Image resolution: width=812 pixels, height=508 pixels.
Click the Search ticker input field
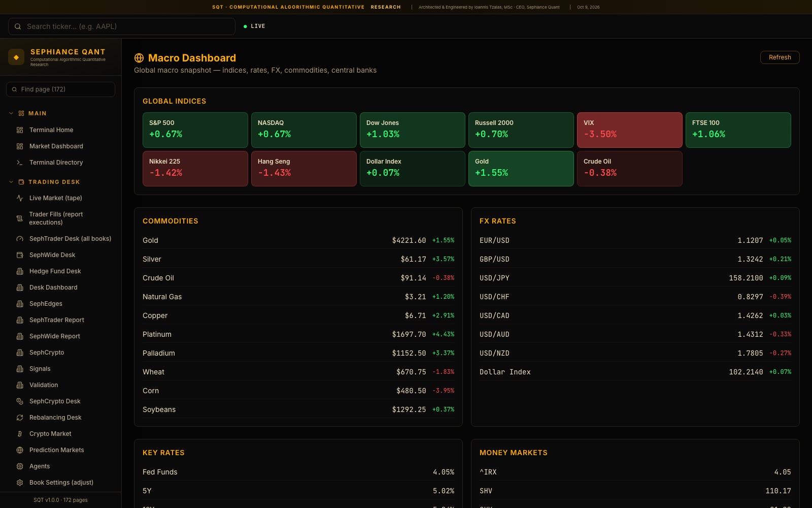pyautogui.click(x=122, y=26)
